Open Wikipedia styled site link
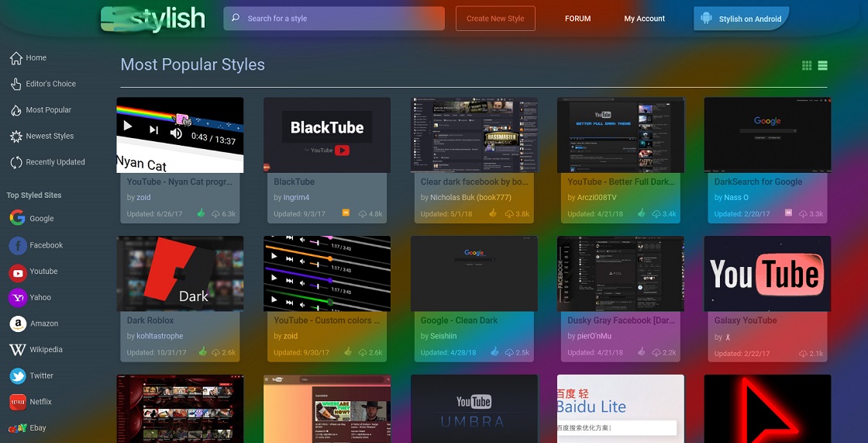This screenshot has height=443, width=868. 46,349
